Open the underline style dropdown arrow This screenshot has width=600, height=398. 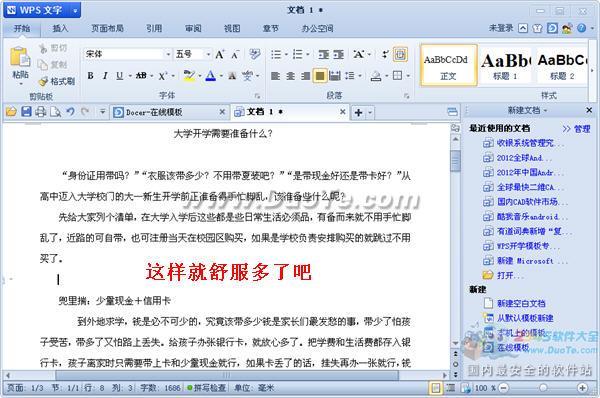pyautogui.click(x=130, y=76)
